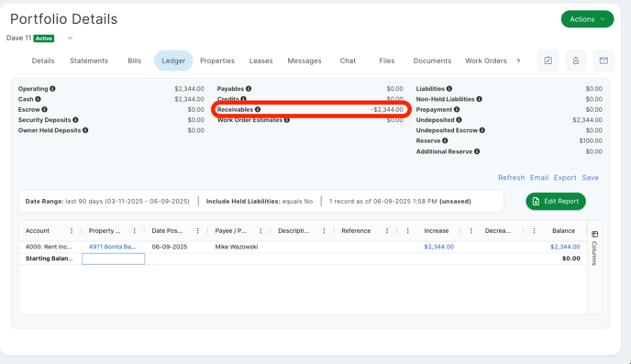The image size is (631, 364).
Task: Click the Save report link
Action: pos(591,178)
